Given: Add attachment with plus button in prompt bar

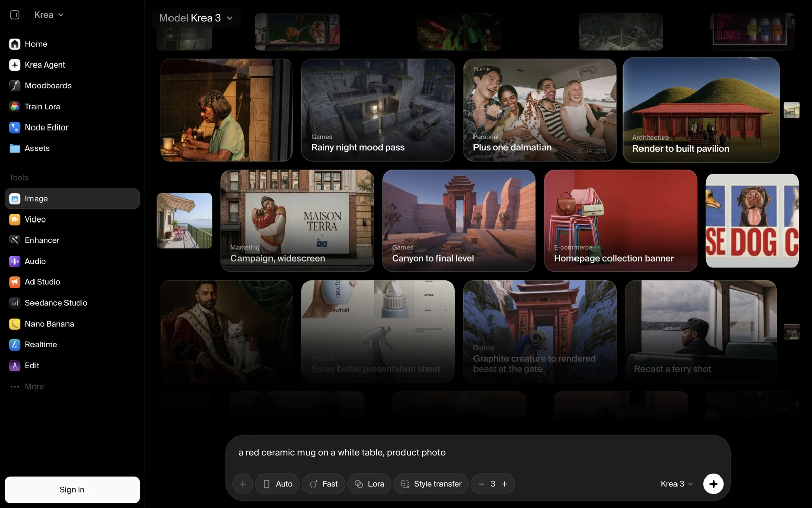Looking at the screenshot, I should tap(243, 484).
